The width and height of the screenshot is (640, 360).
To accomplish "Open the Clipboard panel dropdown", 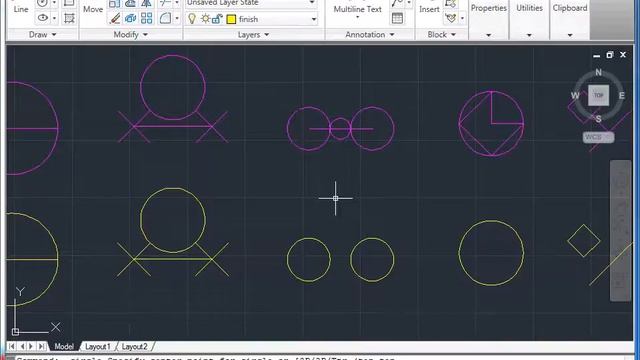I will pyautogui.click(x=570, y=35).
